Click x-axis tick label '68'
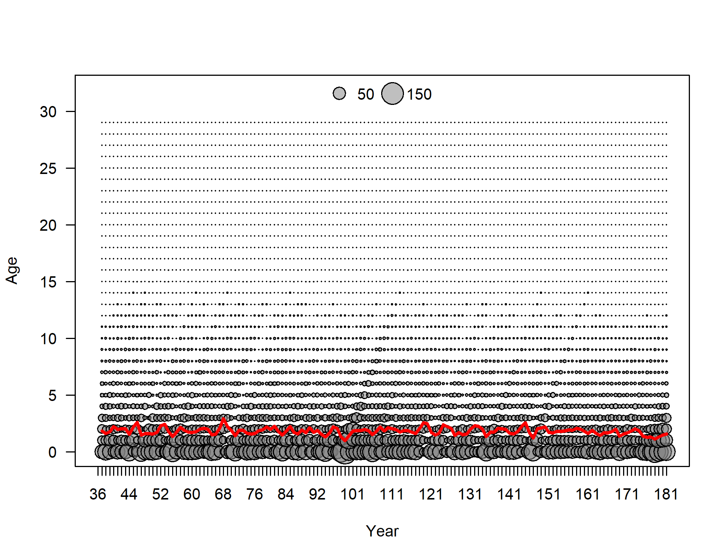 (223, 494)
